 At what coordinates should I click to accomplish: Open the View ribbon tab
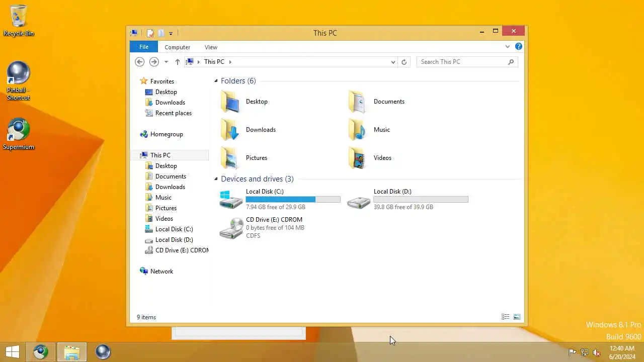point(211,47)
